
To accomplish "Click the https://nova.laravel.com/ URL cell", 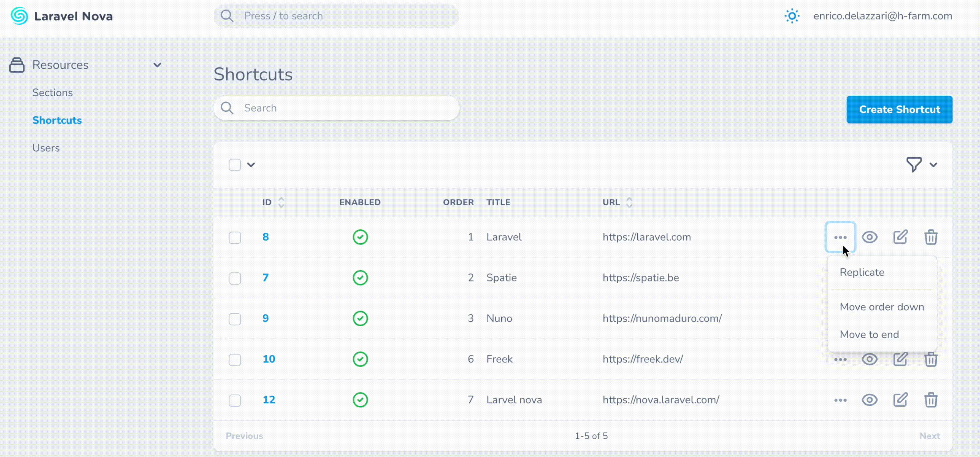I will pos(661,400).
